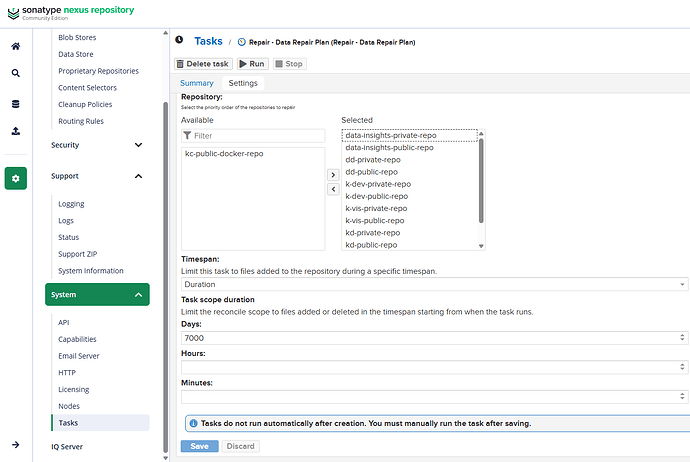Screen dimensions: 690x462
Task: Open the Browse database icon
Action: [x=15, y=103]
